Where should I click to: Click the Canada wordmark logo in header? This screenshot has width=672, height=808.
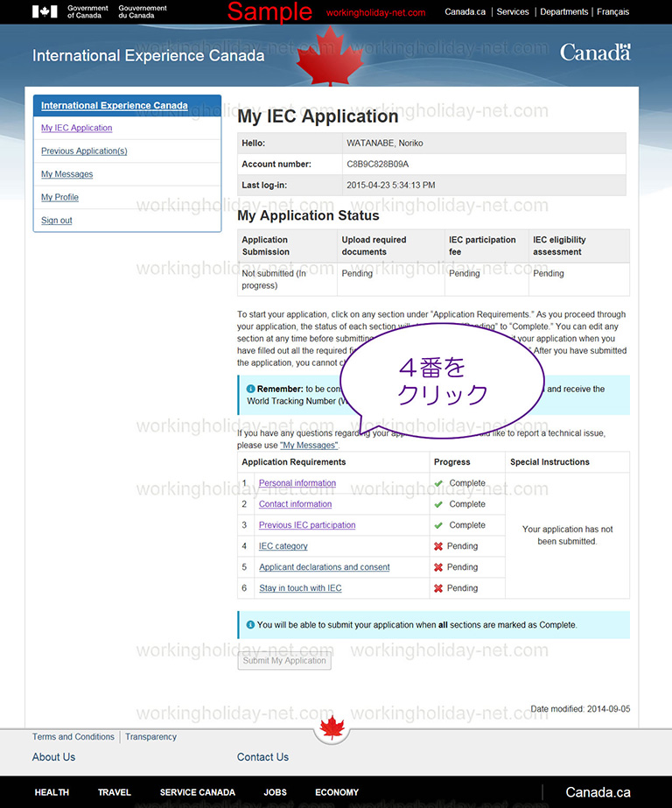pyautogui.click(x=595, y=52)
